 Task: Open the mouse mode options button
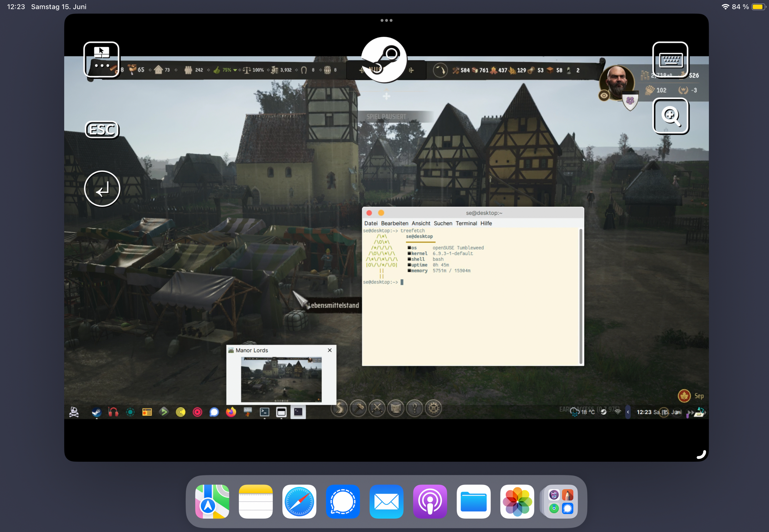101,60
